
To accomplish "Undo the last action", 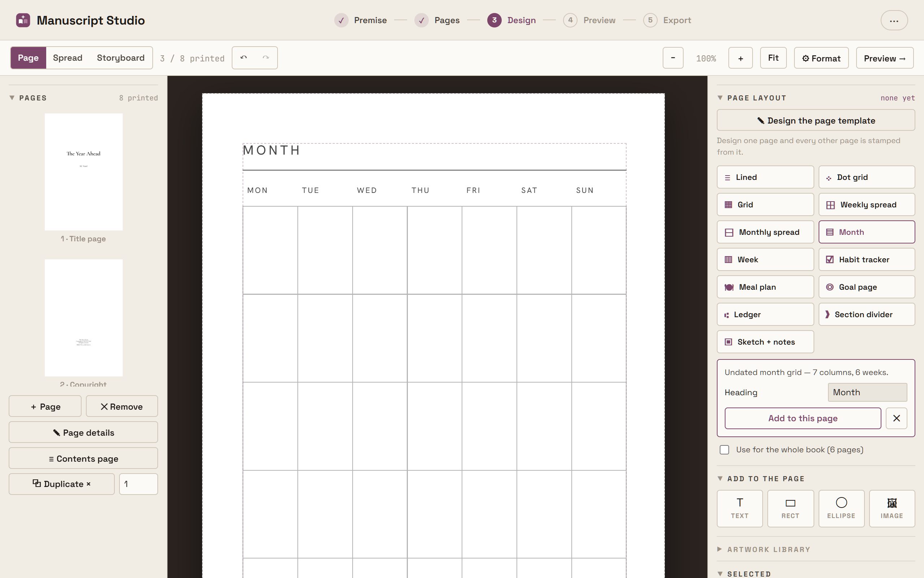I will [244, 58].
